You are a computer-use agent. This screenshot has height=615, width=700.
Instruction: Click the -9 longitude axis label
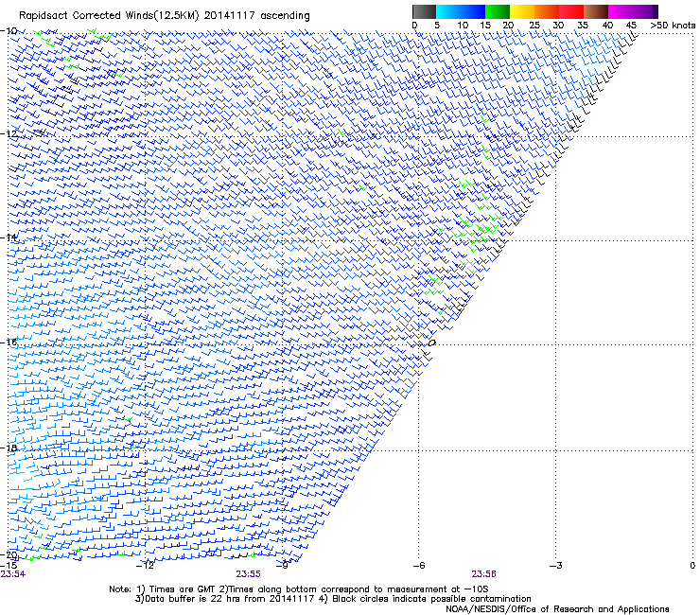[x=282, y=566]
